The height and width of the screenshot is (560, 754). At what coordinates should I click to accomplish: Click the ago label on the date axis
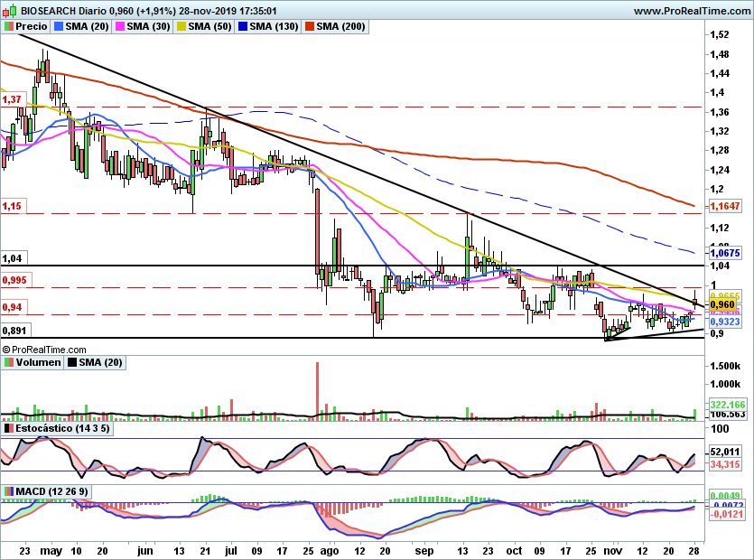pos(330,551)
